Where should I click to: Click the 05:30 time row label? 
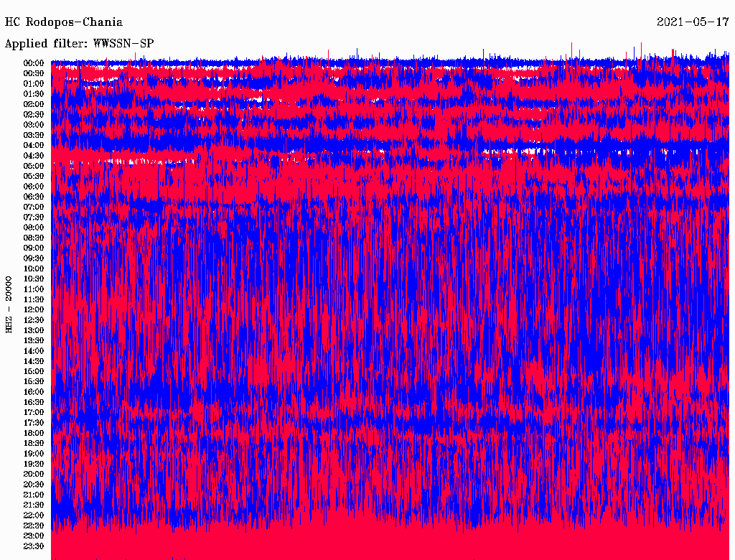pyautogui.click(x=34, y=176)
